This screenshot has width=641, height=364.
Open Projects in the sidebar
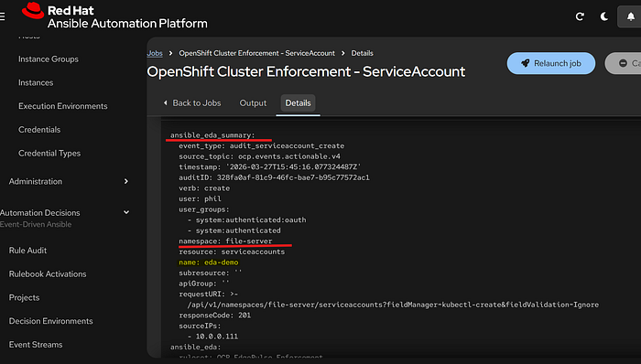pyautogui.click(x=24, y=298)
